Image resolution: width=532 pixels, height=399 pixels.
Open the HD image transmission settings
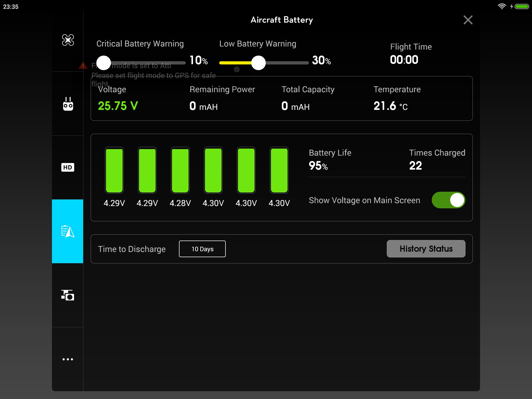point(68,167)
